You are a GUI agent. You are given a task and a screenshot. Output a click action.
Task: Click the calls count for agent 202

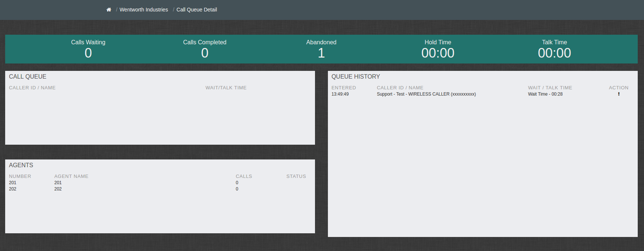237,189
